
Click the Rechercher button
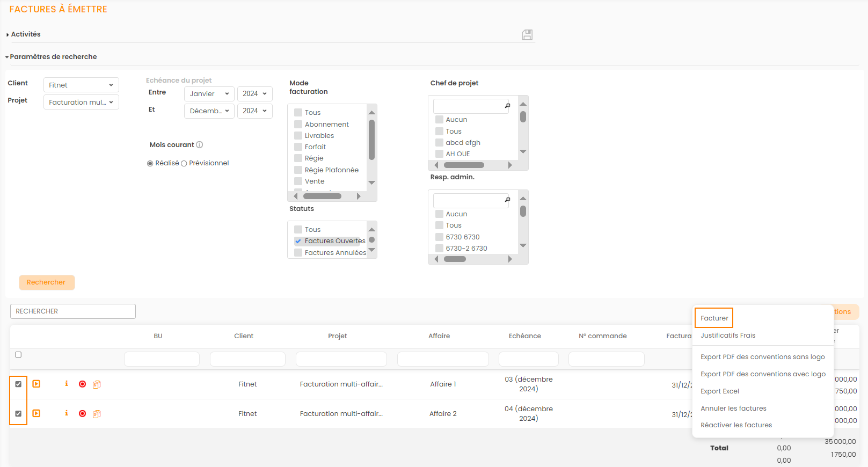point(47,282)
